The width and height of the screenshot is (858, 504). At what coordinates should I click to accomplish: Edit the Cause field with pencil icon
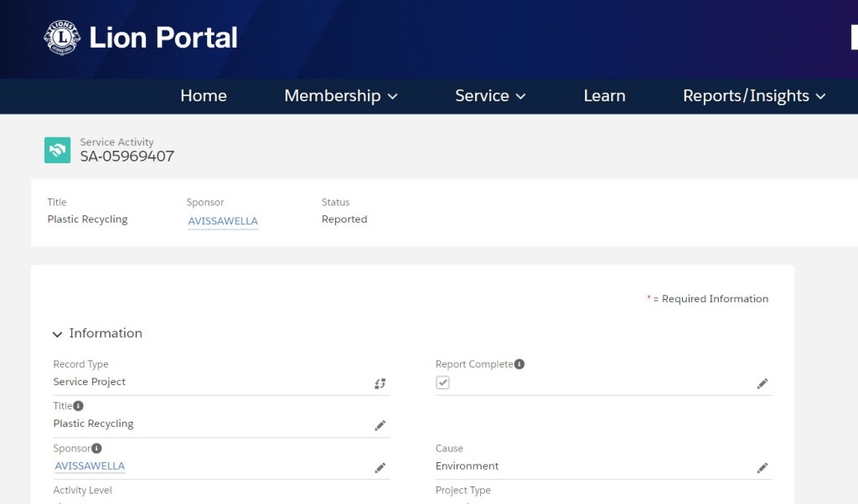coord(762,468)
